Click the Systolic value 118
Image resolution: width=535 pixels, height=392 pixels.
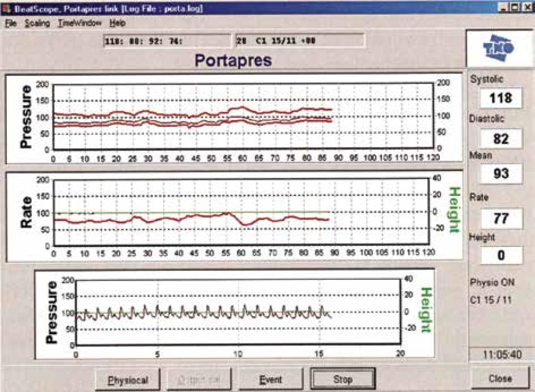pos(501,98)
